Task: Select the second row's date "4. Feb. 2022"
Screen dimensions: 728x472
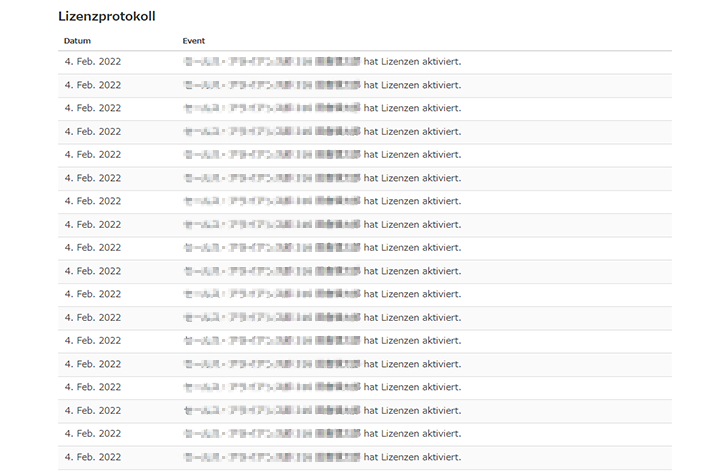Action: (92, 85)
